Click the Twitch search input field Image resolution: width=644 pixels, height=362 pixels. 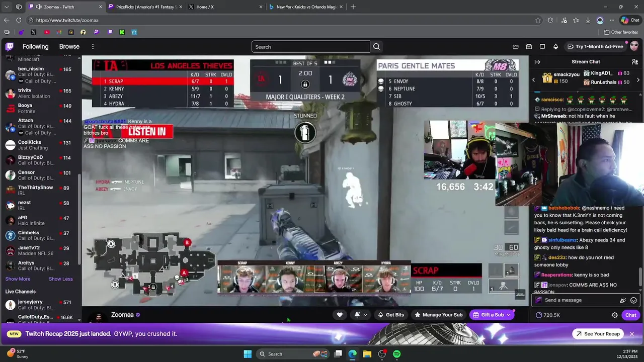(x=310, y=47)
